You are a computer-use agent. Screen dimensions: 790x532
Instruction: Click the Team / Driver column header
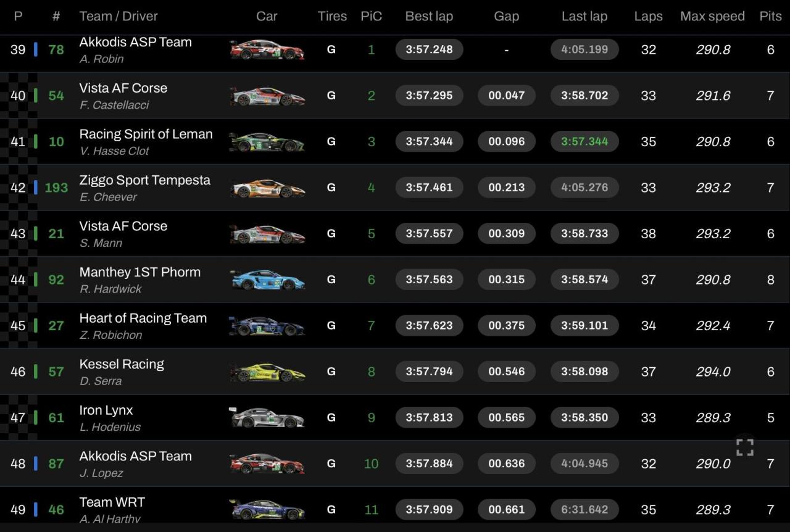tap(118, 17)
